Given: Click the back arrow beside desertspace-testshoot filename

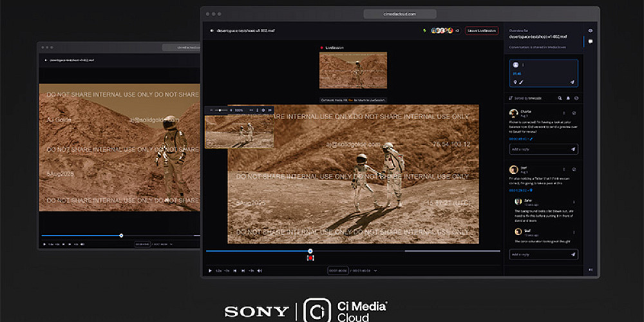Looking at the screenshot, I should (212, 30).
